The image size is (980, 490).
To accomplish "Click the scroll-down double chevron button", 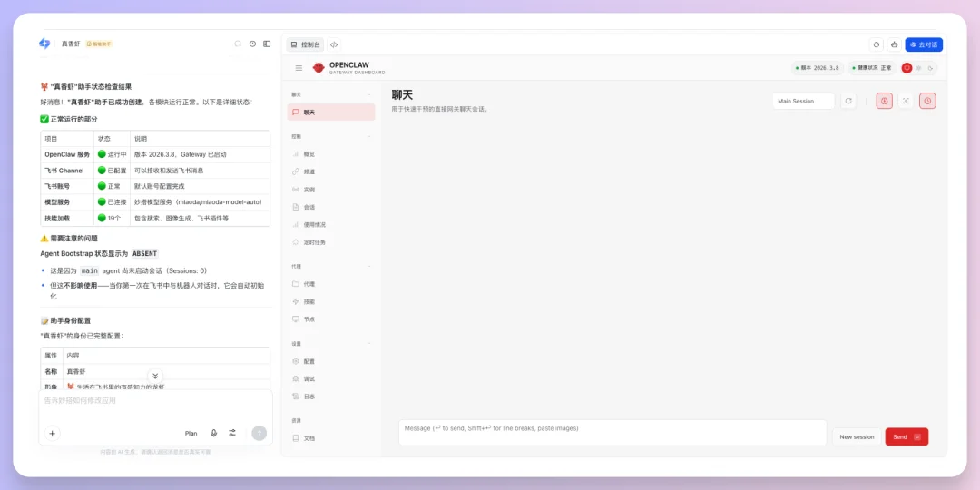I will click(155, 376).
